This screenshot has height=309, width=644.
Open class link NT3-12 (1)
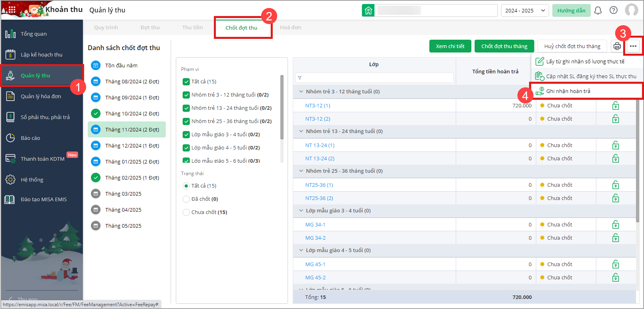318,105
